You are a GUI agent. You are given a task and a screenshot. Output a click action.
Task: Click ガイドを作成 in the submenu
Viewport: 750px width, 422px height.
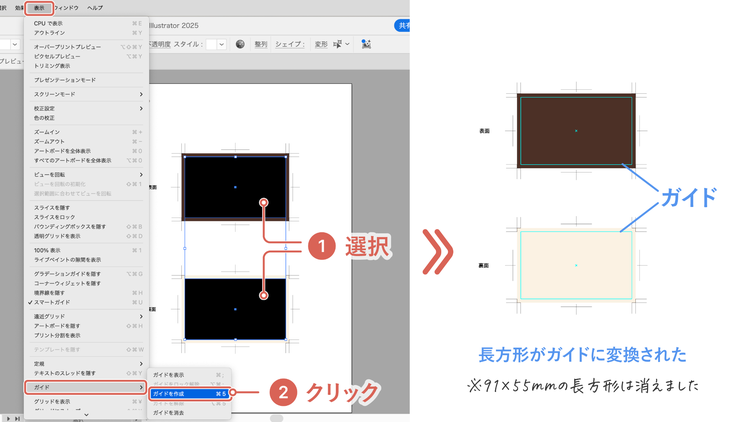tap(189, 394)
